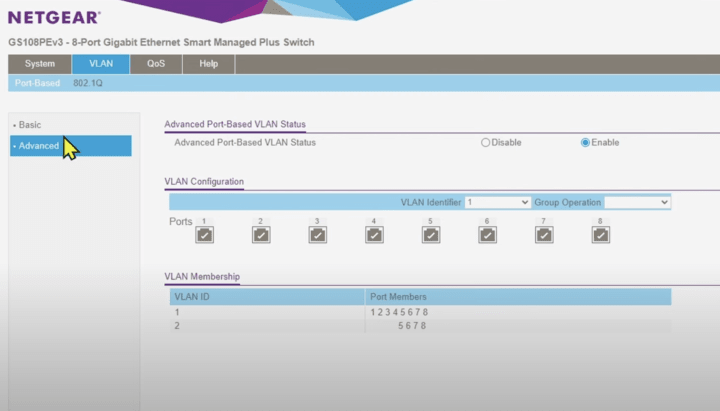This screenshot has width=720, height=411.
Task: Open the Help tab
Action: (208, 64)
